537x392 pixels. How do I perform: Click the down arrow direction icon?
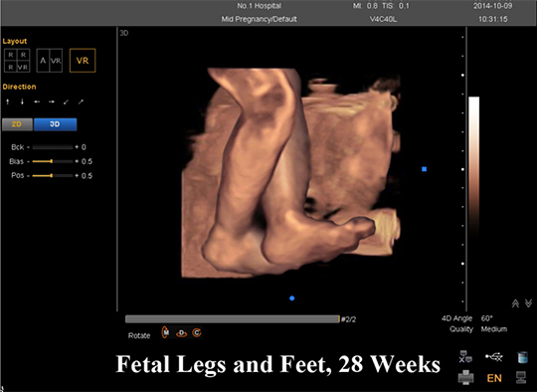coord(22,101)
